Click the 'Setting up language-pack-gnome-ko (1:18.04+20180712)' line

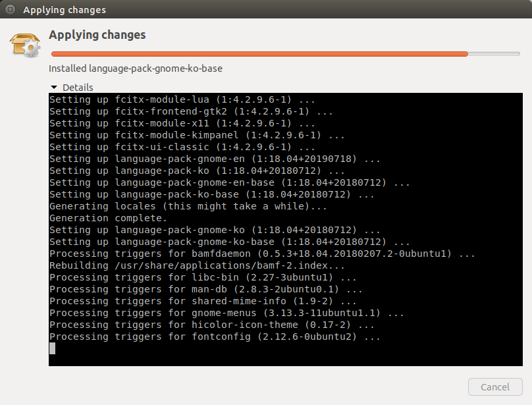(x=215, y=230)
